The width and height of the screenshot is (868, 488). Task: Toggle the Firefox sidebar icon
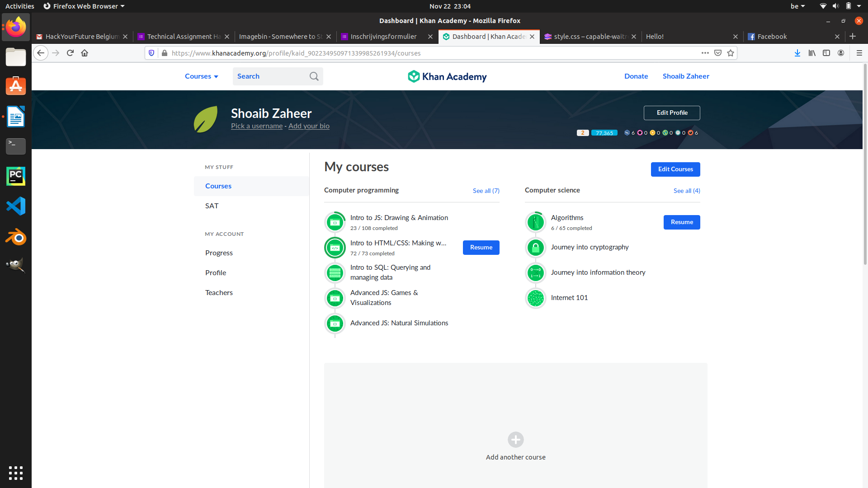826,53
